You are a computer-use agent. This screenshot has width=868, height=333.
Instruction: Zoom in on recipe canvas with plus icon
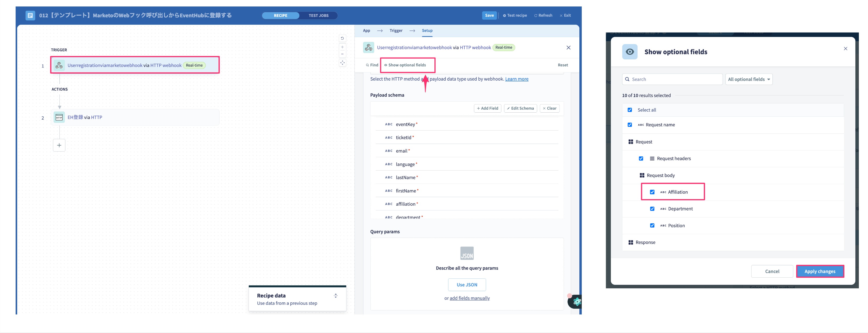(342, 47)
